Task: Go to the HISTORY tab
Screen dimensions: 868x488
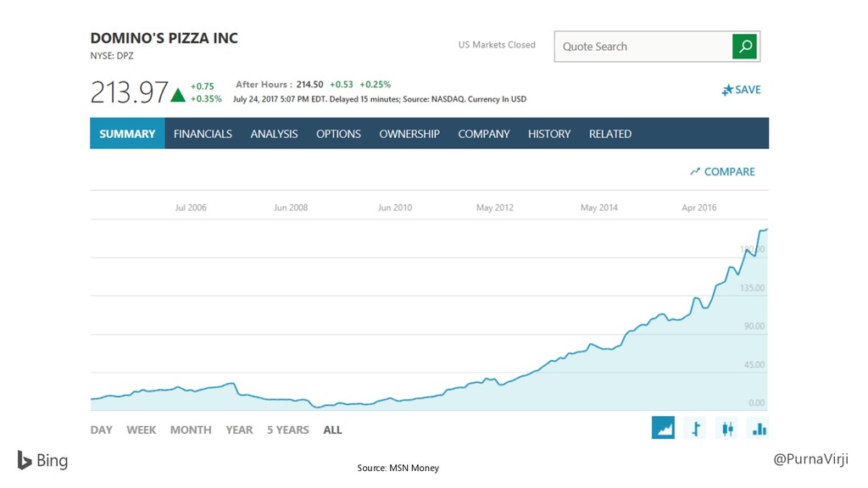Action: [549, 134]
